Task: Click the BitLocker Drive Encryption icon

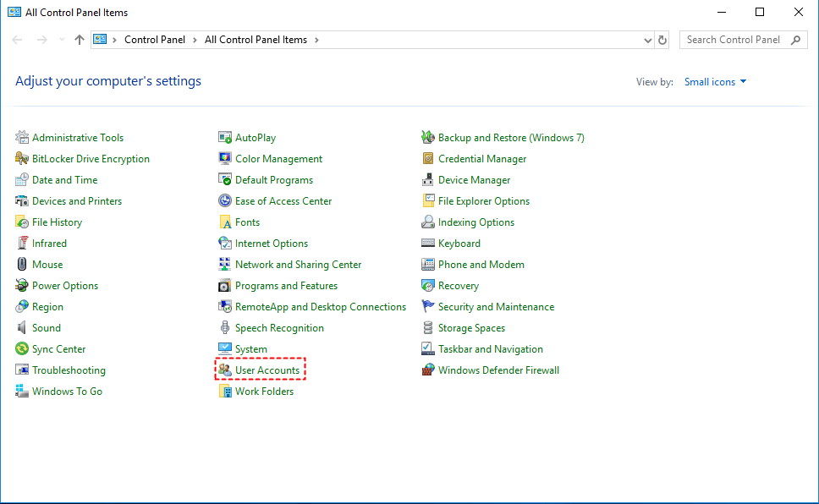Action: [22, 159]
